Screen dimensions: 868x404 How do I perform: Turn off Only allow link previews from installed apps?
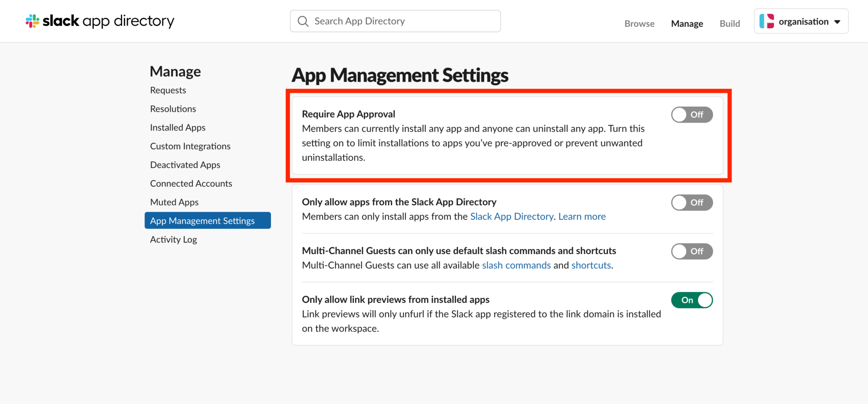(x=692, y=300)
